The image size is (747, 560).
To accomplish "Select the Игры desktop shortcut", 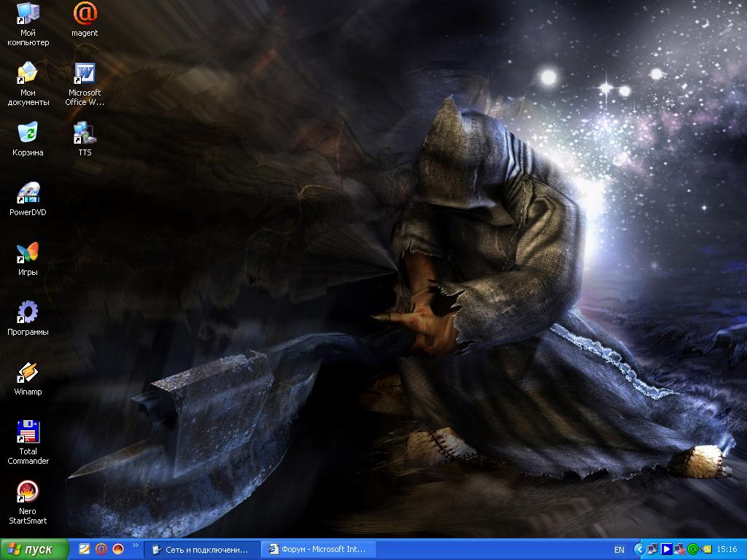I will click(28, 259).
